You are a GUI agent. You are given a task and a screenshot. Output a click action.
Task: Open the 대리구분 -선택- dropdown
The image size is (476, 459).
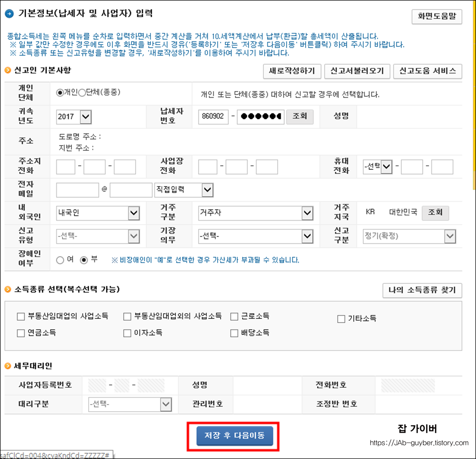[x=130, y=404]
